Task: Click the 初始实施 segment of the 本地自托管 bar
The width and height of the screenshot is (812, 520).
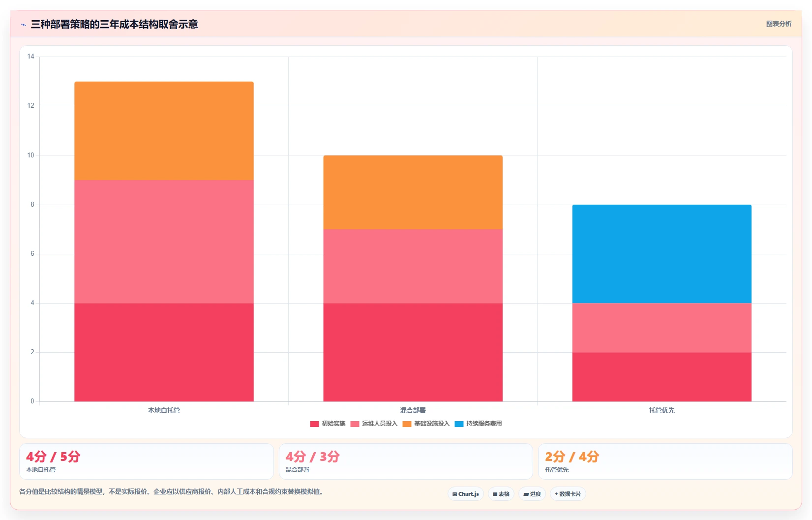Action: tap(164, 352)
